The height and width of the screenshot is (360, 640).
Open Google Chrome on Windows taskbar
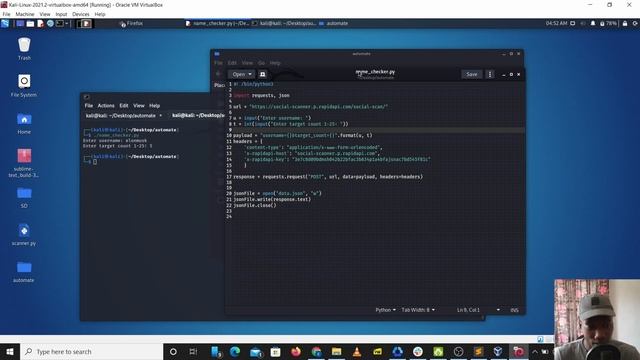[316, 351]
